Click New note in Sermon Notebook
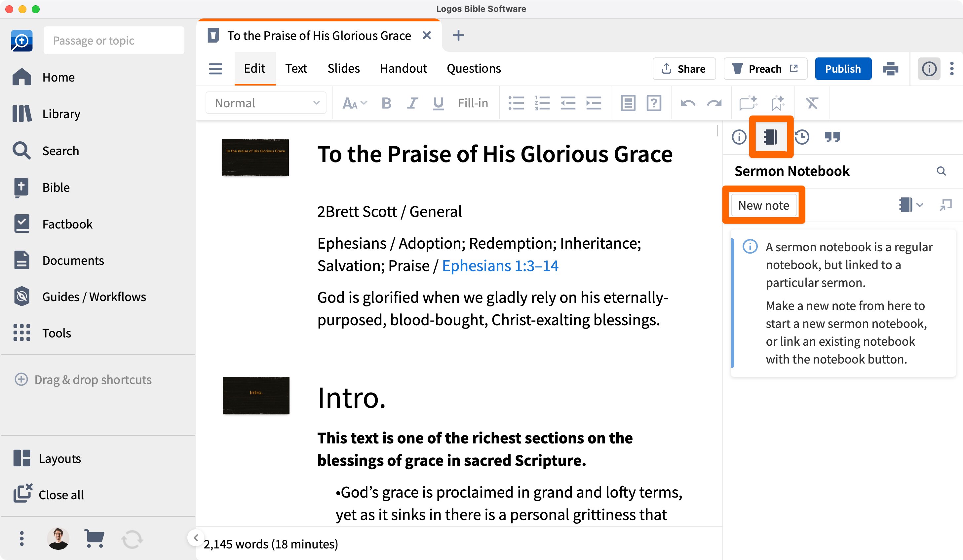This screenshot has width=963, height=560. click(x=763, y=205)
